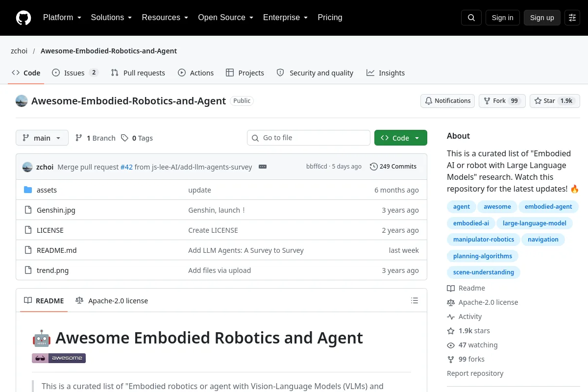The height and width of the screenshot is (392, 588).
Task: Click the assets folder icon
Action: 28,190
